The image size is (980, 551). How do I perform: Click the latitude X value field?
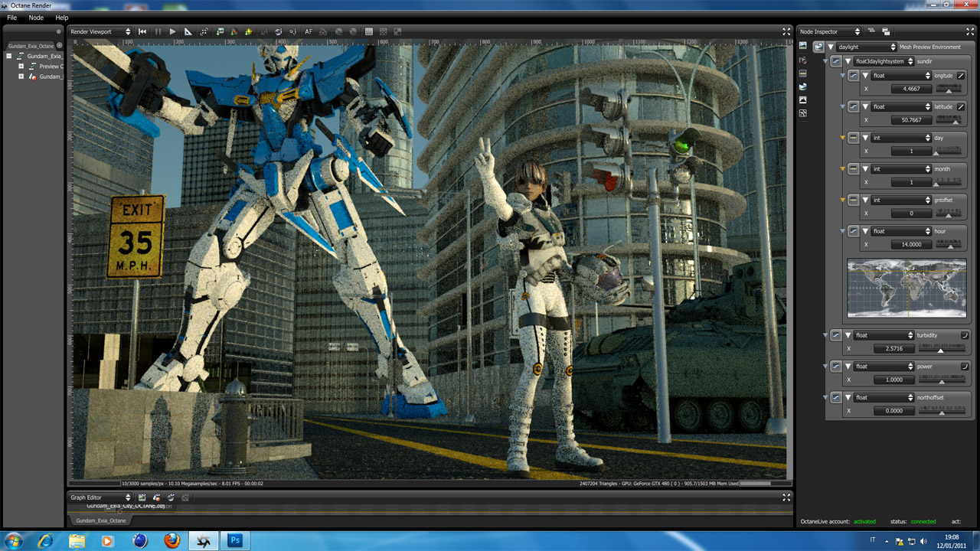pyautogui.click(x=912, y=120)
